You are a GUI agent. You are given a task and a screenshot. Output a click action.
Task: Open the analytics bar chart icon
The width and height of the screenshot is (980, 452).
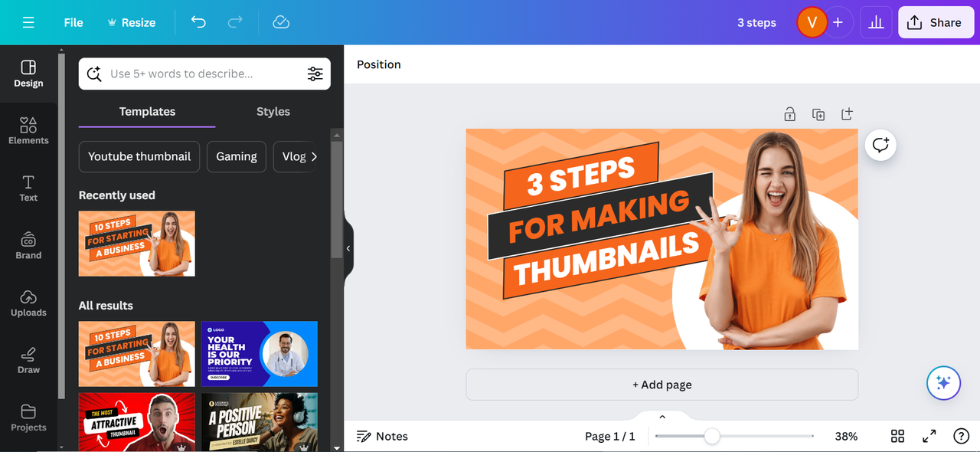click(x=876, y=22)
